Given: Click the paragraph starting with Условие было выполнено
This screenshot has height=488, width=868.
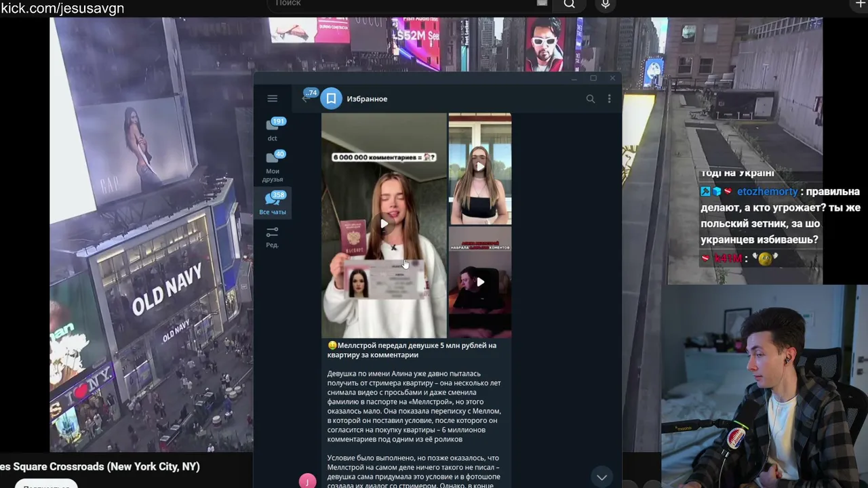Looking at the screenshot, I should click(x=414, y=472).
